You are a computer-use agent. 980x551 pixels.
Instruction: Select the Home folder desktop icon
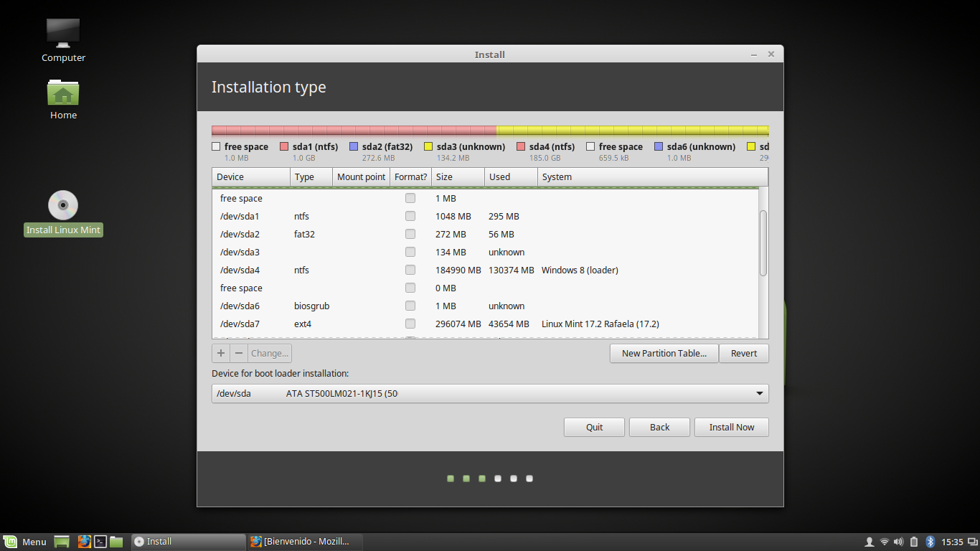[x=63, y=99]
